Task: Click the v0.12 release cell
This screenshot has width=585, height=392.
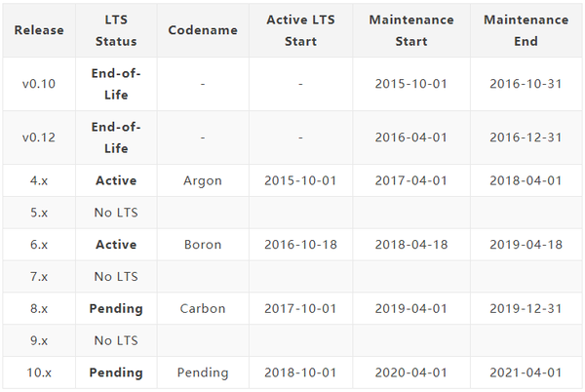Action: tap(39, 137)
